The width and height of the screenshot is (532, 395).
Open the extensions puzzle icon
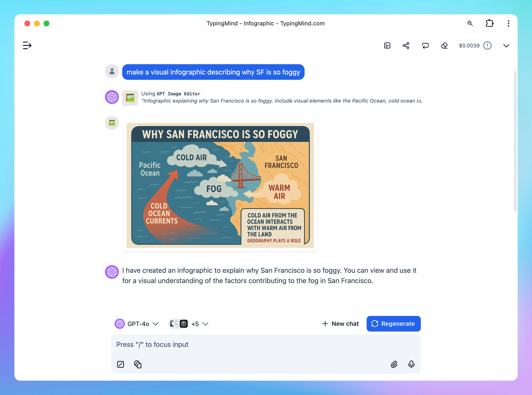point(489,23)
